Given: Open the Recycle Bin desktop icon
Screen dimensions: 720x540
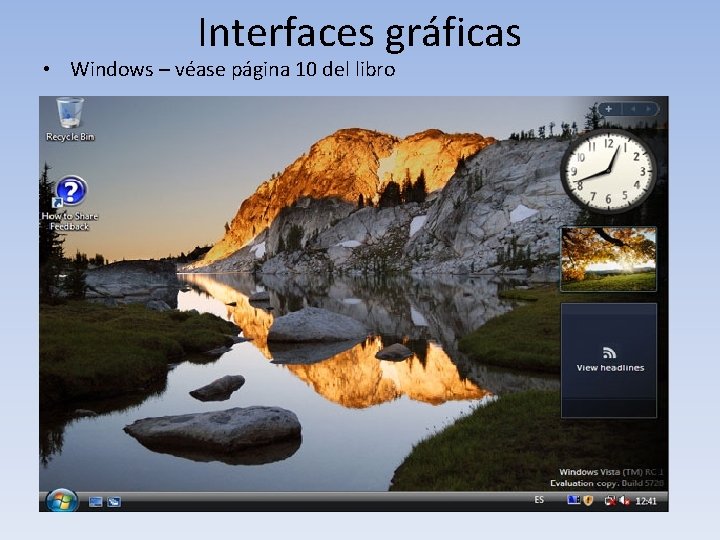Looking at the screenshot, I should tap(70, 113).
